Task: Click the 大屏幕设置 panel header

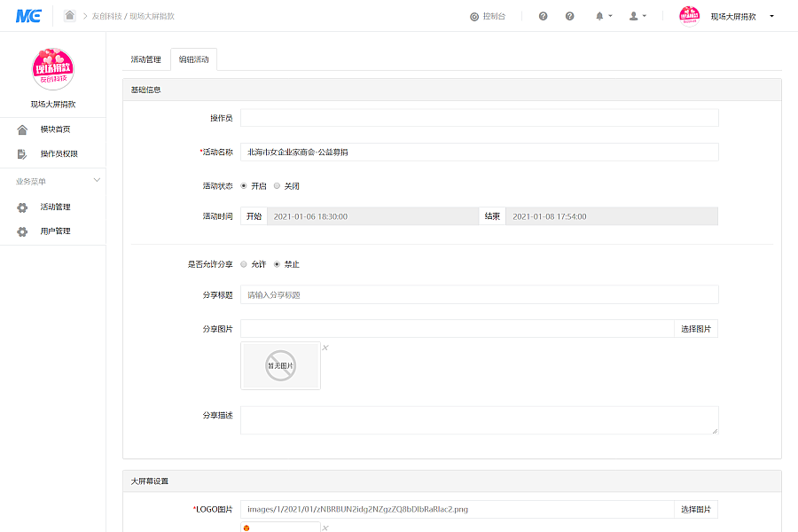Action: point(452,481)
